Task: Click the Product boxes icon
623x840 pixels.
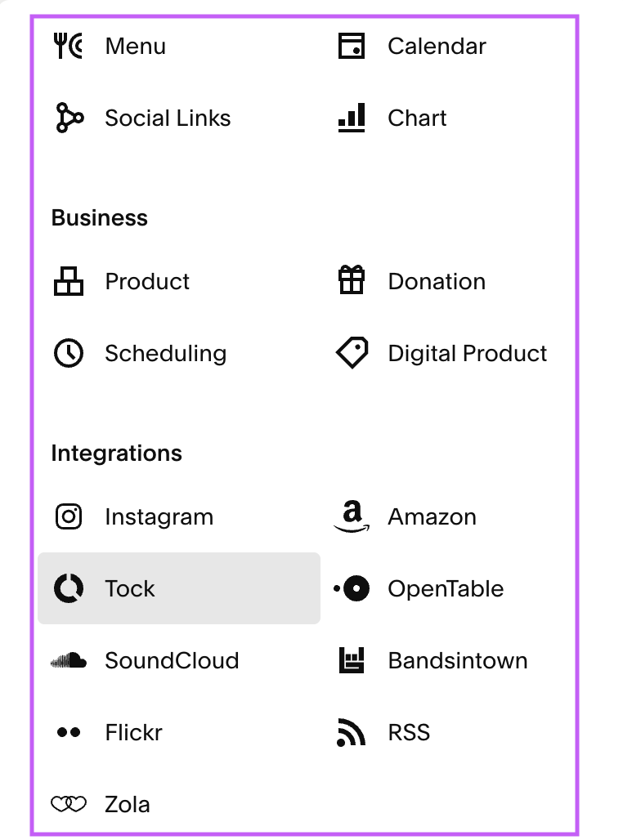Action: [x=69, y=281]
